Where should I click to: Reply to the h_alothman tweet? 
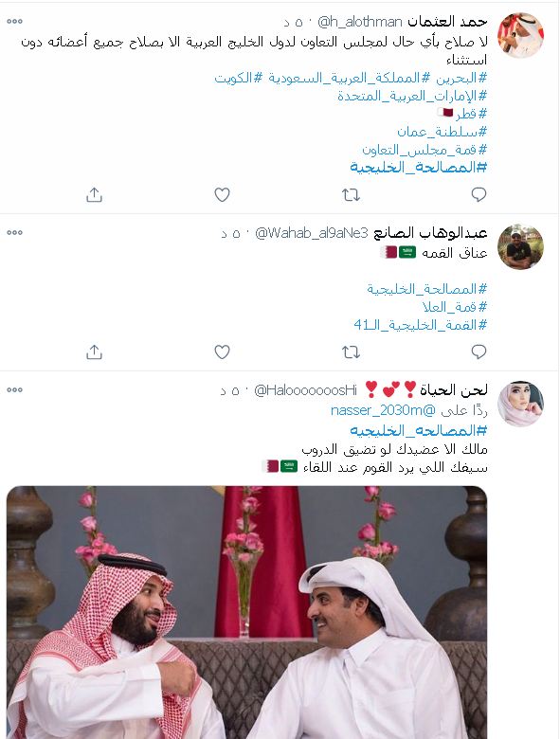tap(479, 194)
